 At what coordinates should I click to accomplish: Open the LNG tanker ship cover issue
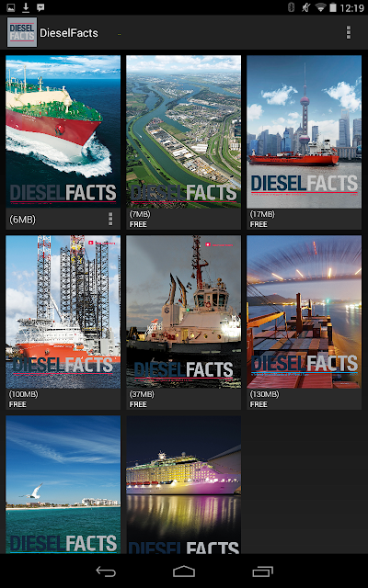coord(63,131)
